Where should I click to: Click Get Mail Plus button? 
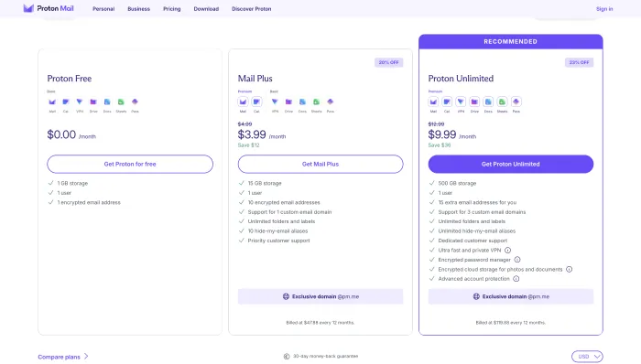pyautogui.click(x=320, y=164)
